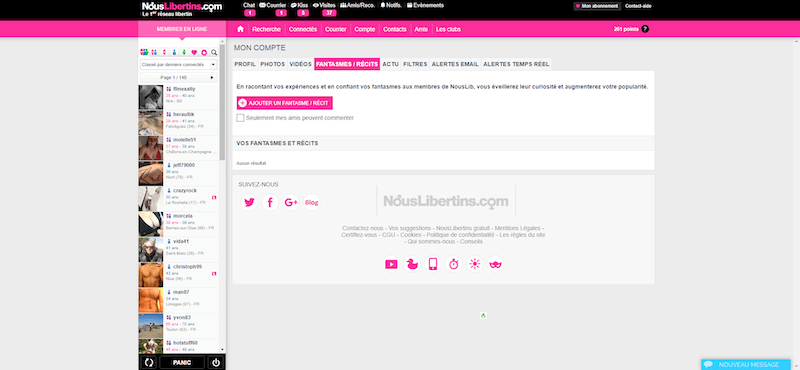Open the Contact-aide link

click(x=638, y=6)
